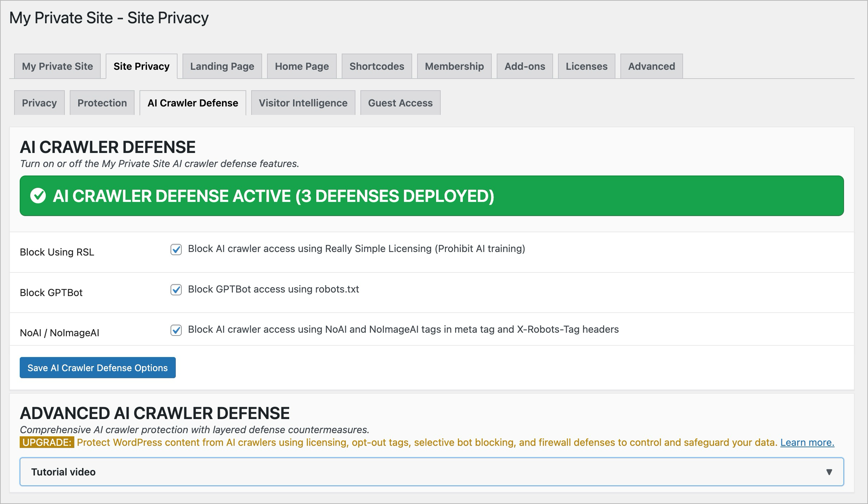
Task: Follow the Learn more link
Action: coord(807,442)
